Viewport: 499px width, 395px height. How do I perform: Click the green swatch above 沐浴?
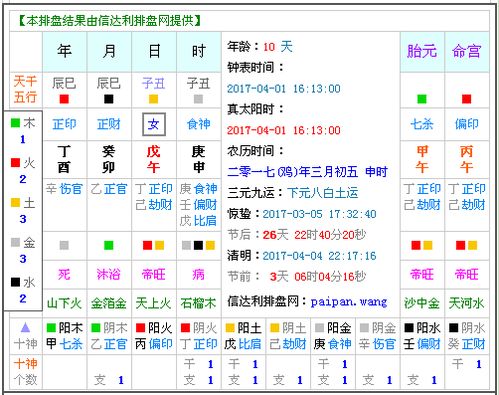109,245
